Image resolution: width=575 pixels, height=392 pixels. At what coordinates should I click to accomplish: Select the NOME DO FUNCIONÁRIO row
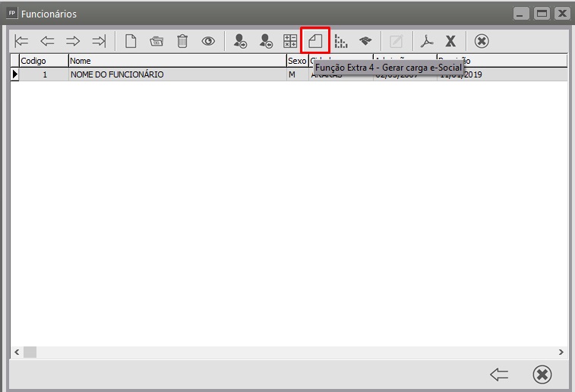click(289, 74)
